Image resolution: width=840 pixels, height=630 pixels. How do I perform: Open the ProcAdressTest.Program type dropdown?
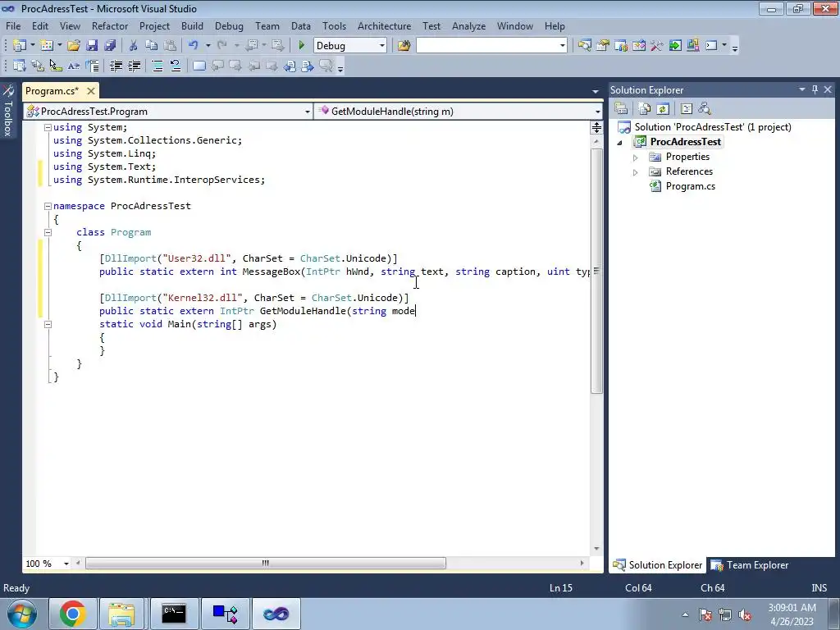pyautogui.click(x=307, y=112)
